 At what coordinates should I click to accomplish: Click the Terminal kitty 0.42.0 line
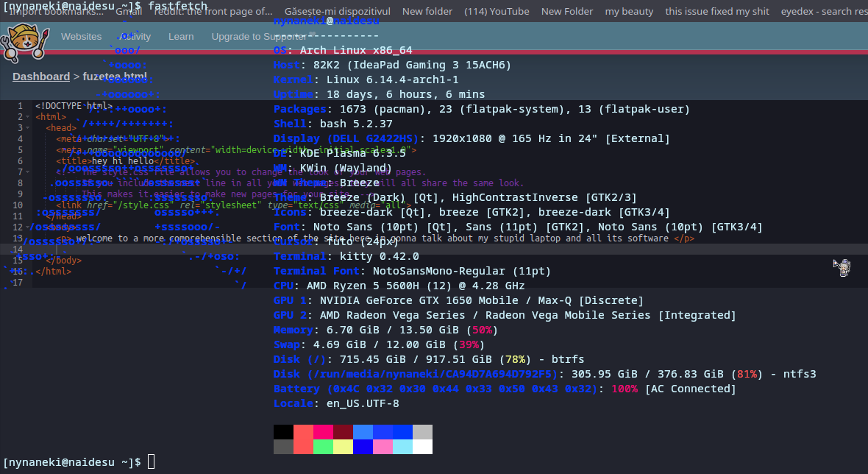(346, 256)
